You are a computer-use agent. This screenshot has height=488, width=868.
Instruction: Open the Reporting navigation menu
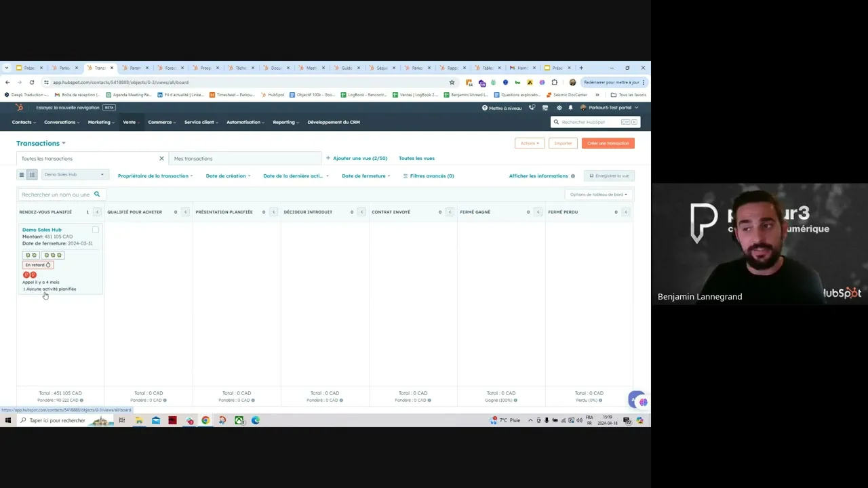click(286, 122)
